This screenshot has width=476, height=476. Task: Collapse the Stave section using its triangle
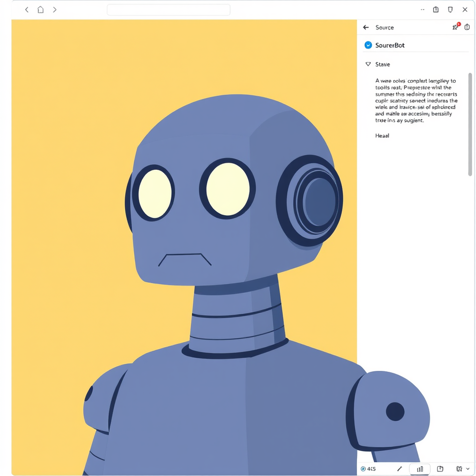click(367, 64)
